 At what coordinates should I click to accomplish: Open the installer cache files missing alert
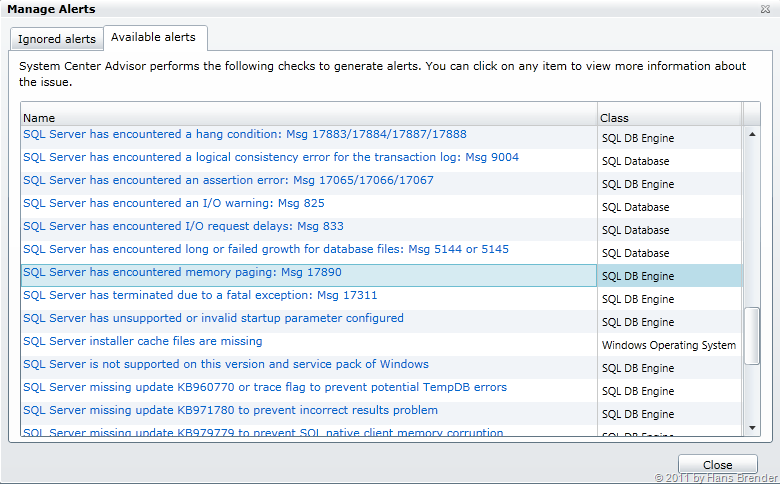142,341
